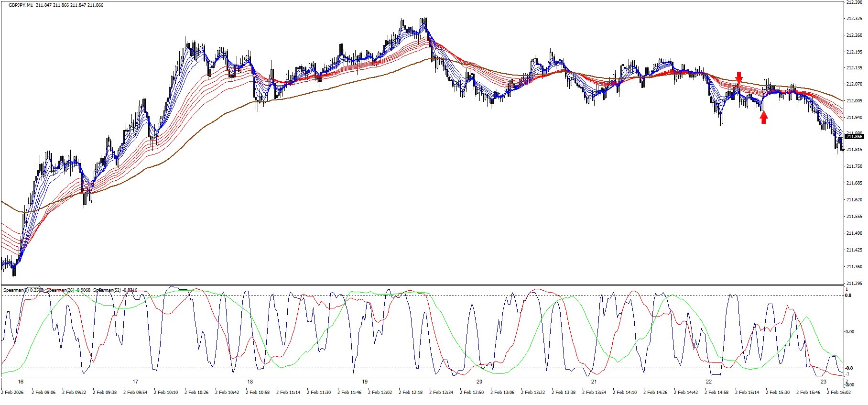Click period separator number 17

coord(135,382)
